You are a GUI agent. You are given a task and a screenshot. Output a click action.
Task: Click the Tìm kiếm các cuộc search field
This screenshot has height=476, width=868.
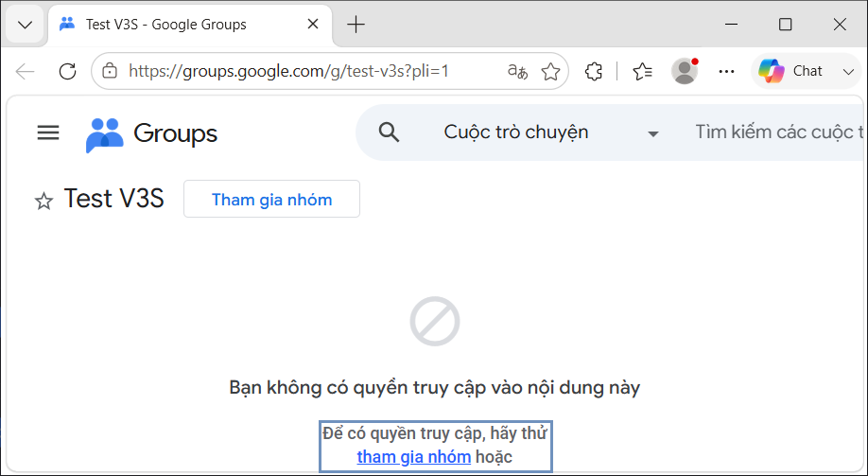(779, 132)
